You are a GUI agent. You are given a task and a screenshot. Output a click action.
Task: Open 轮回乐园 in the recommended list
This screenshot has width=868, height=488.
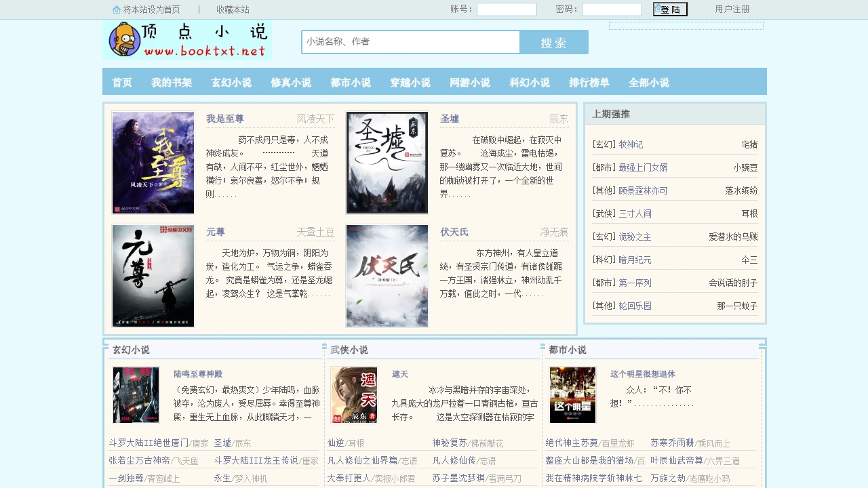coord(635,306)
